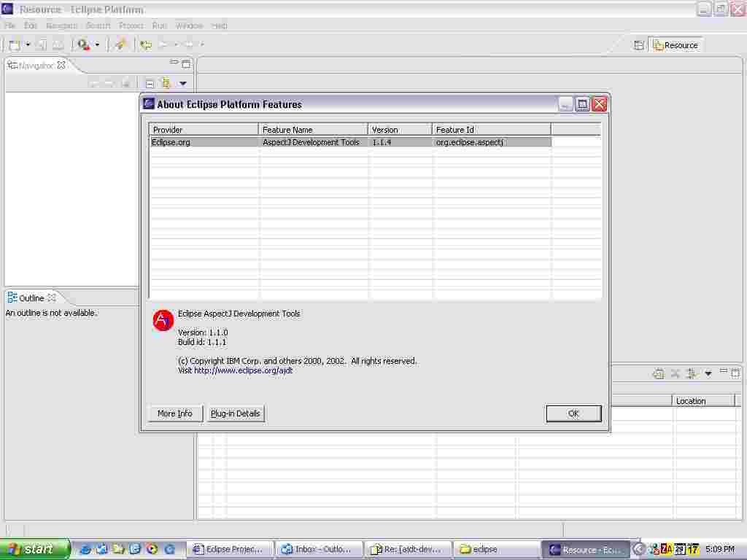Image resolution: width=747 pixels, height=560 pixels.
Task: Sort by the Version column header
Action: point(400,130)
